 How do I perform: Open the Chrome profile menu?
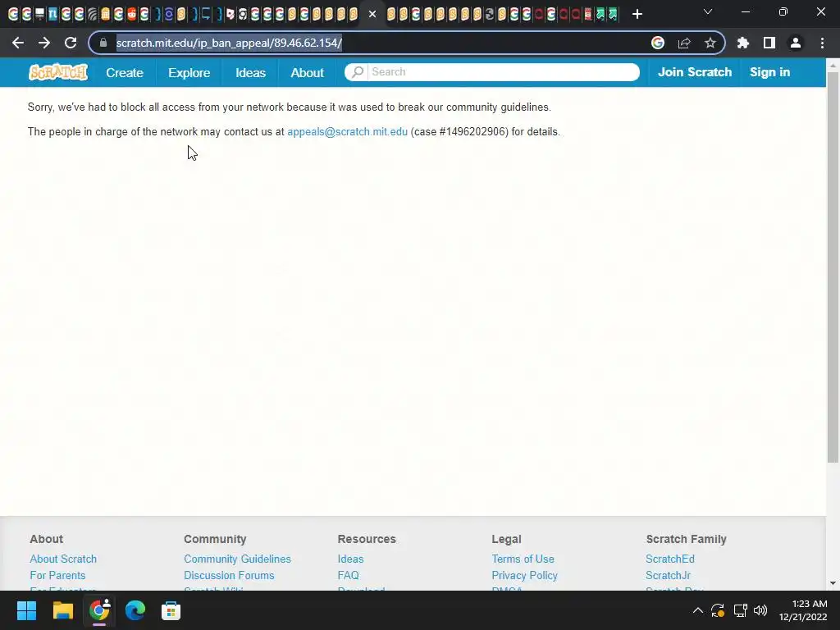(x=796, y=43)
